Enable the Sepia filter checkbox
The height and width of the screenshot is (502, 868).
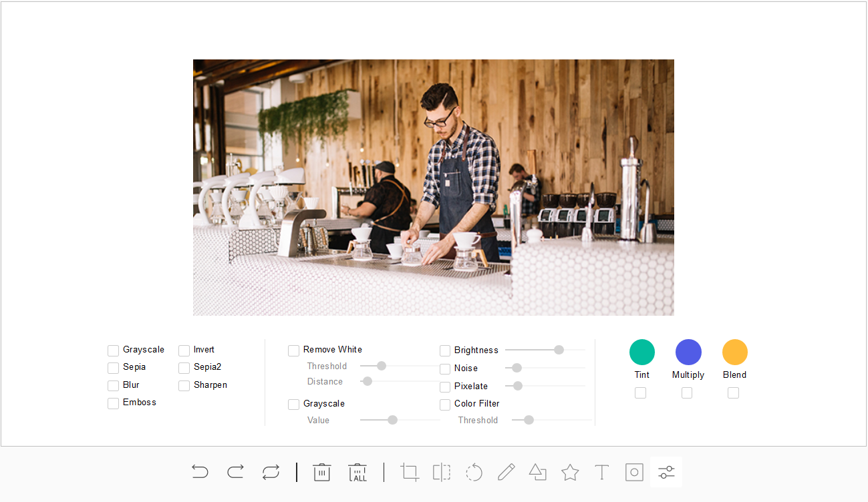pyautogui.click(x=114, y=368)
